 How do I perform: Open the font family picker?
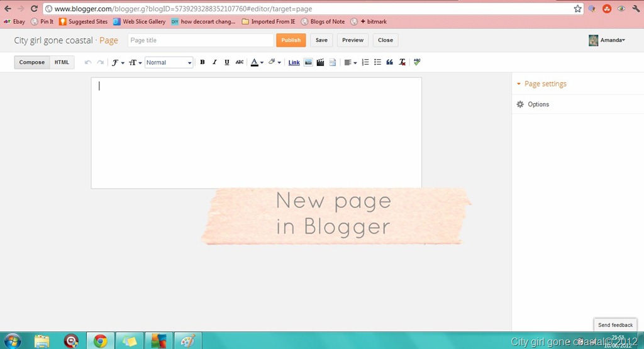pyautogui.click(x=118, y=62)
